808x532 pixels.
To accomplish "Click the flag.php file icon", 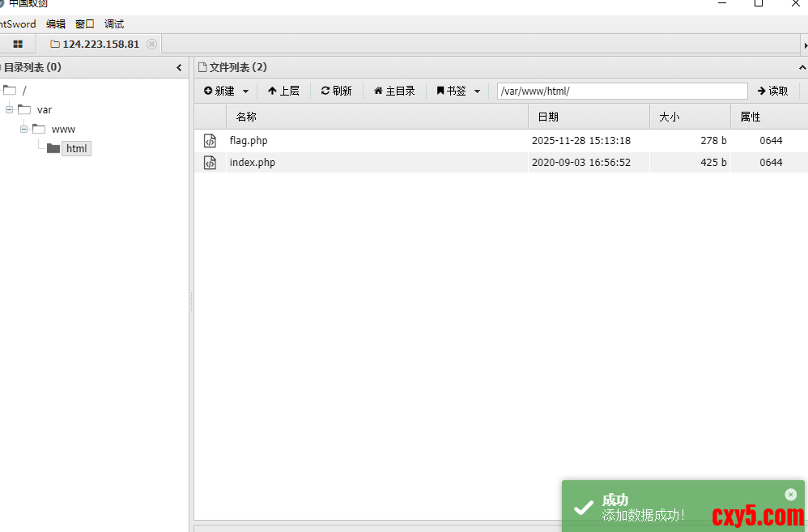I will pos(210,141).
